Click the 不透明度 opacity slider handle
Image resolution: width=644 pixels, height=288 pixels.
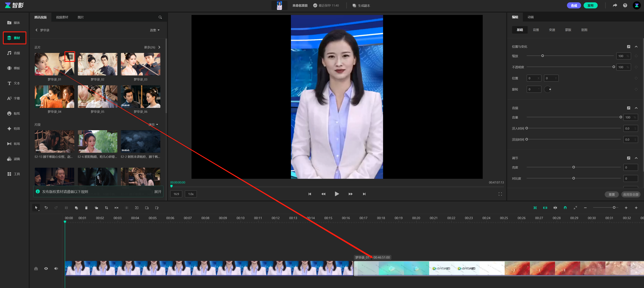613,67
